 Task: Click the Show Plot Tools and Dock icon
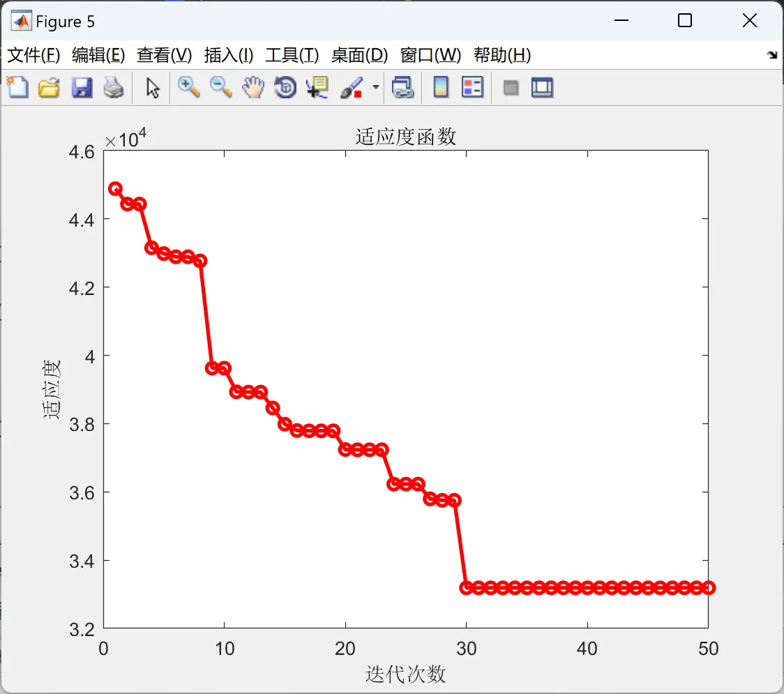pyautogui.click(x=542, y=87)
